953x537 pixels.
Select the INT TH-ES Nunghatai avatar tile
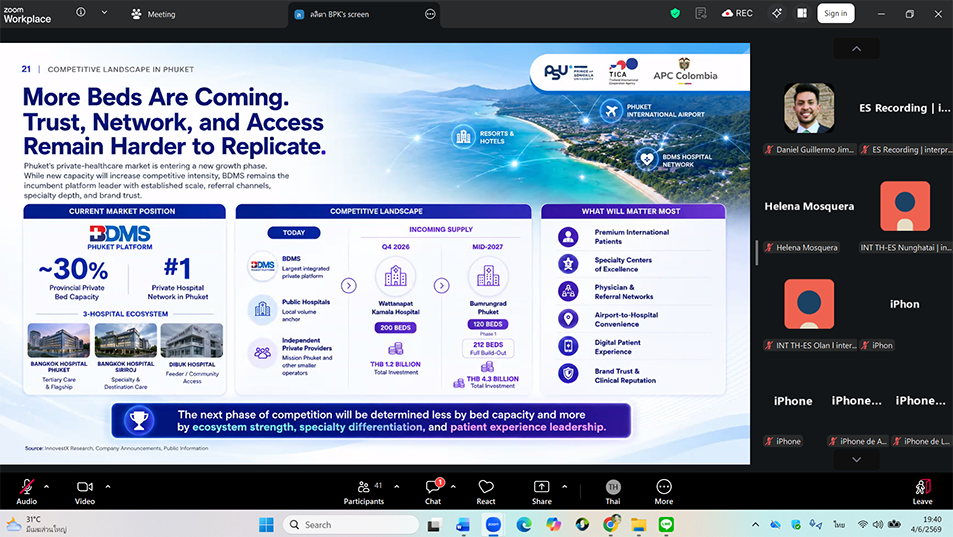(x=904, y=207)
